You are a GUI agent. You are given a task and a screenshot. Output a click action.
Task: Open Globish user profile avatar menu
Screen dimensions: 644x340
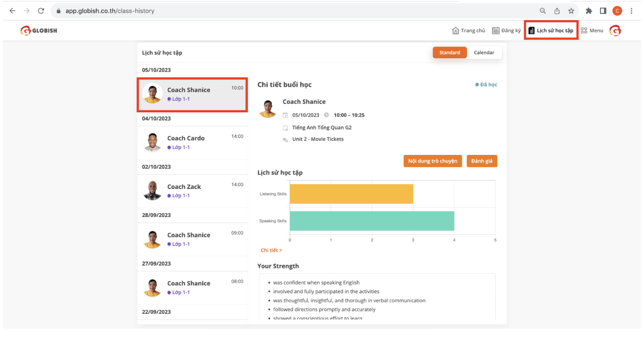(x=615, y=31)
